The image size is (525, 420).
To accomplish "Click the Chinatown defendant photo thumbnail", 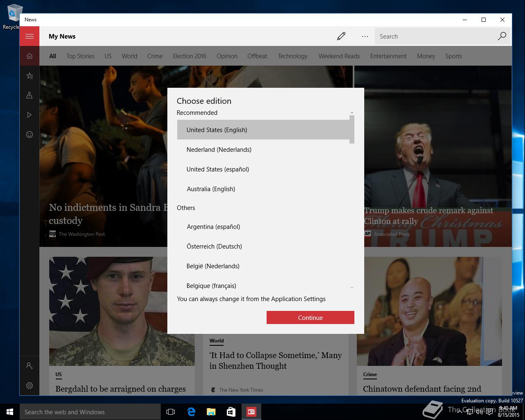I will tap(429, 311).
